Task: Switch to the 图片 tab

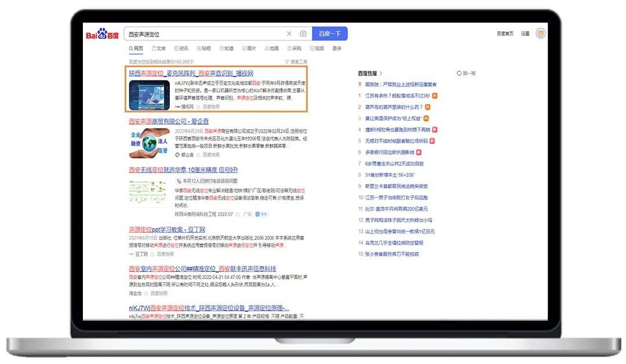Action: point(249,49)
